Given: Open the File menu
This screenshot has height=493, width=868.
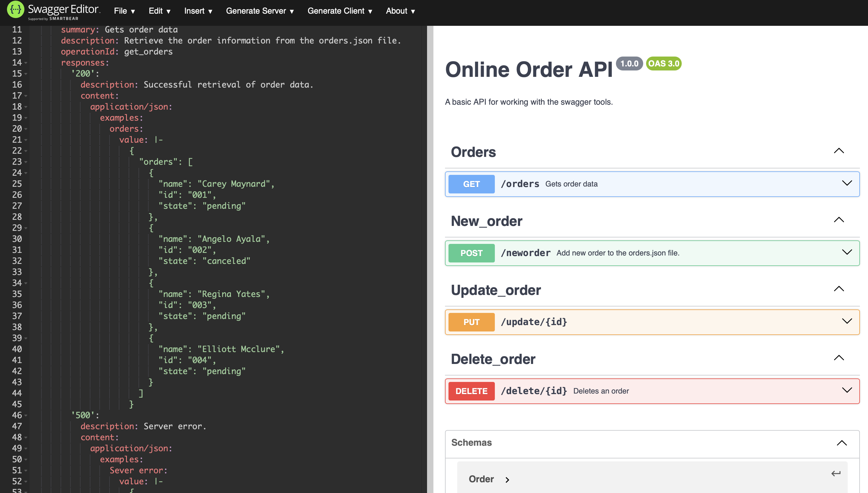Looking at the screenshot, I should [x=123, y=11].
